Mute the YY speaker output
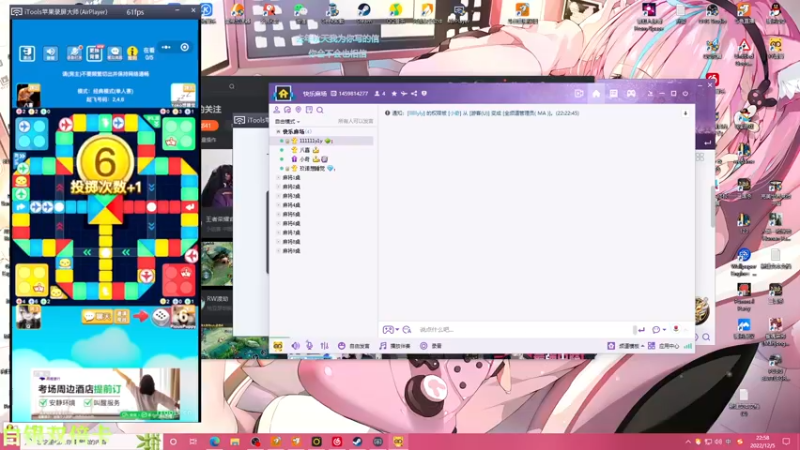Image resolution: width=800 pixels, height=450 pixels. click(x=295, y=346)
